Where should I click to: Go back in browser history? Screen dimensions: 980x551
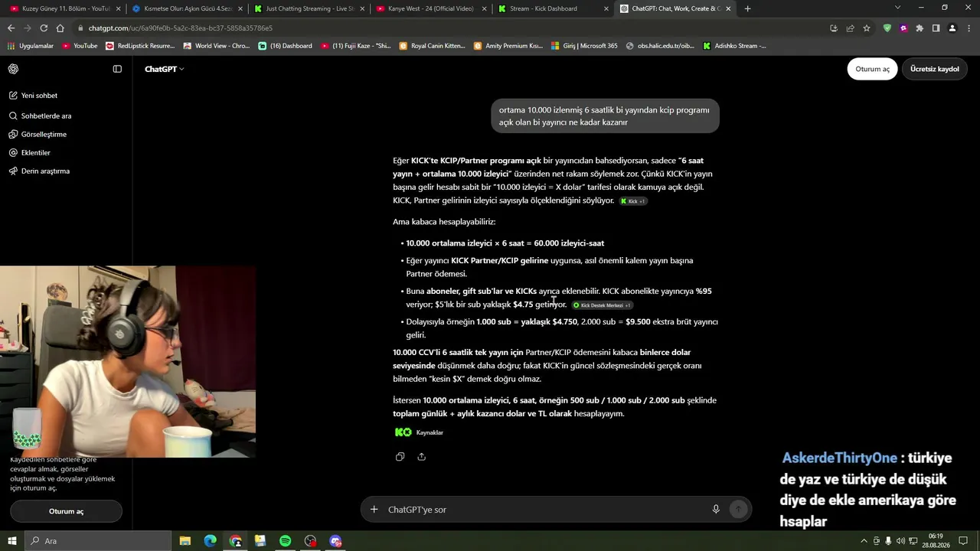(11, 28)
